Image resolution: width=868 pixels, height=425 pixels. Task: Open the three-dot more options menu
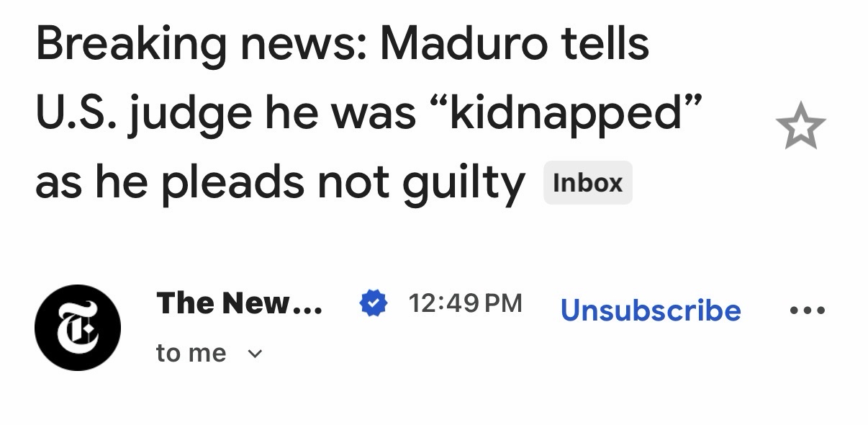click(808, 311)
